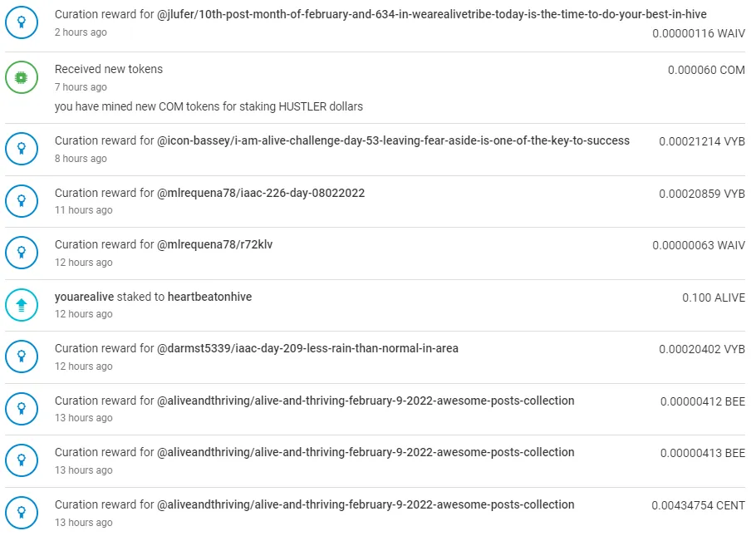Click the curation icon beside the jlufer WAIV reward
Screen dimensions: 756x536
22,24
